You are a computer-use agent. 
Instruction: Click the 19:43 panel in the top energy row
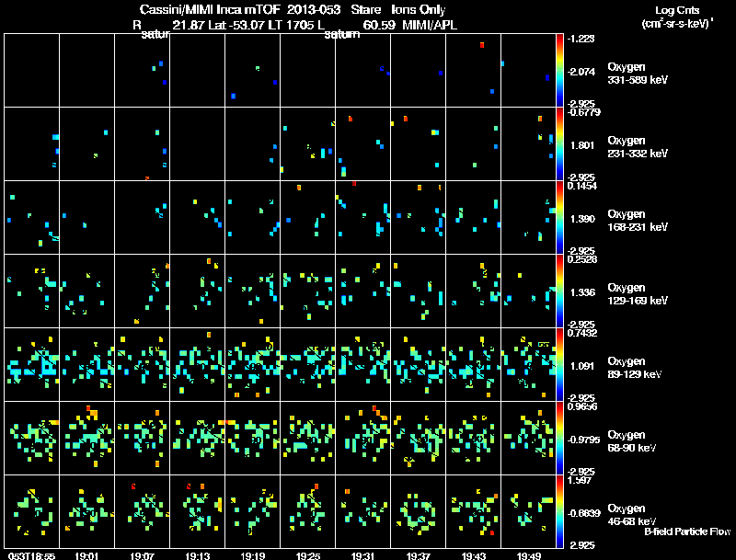473,70
